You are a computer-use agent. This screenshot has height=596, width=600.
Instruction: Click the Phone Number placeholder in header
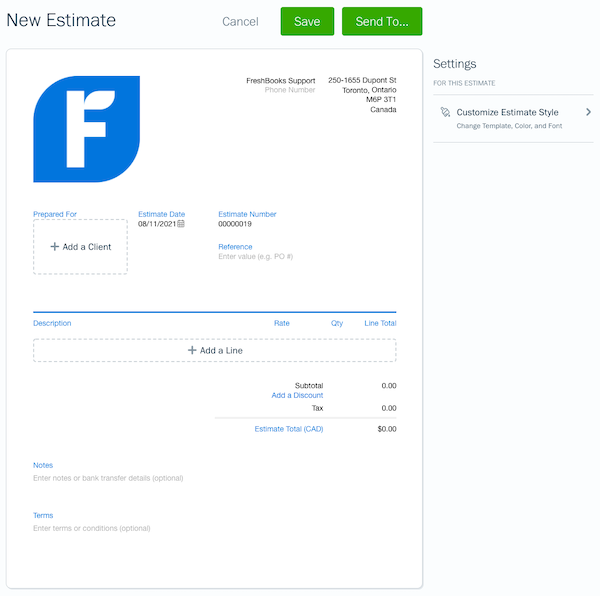tap(290, 91)
